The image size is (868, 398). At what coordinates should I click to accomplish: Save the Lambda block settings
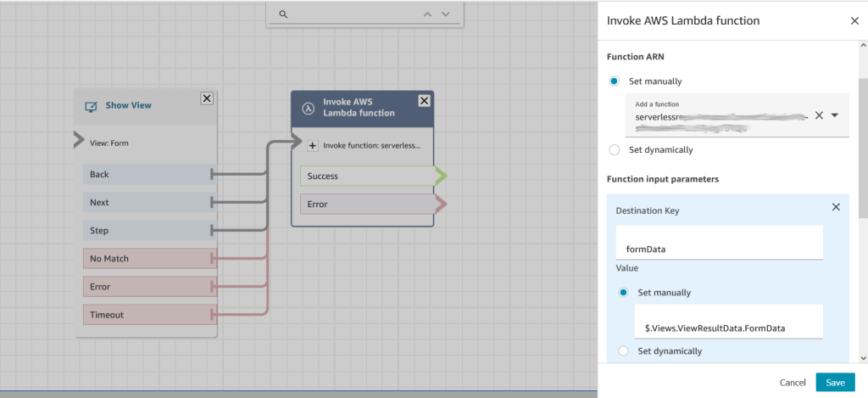tap(835, 383)
